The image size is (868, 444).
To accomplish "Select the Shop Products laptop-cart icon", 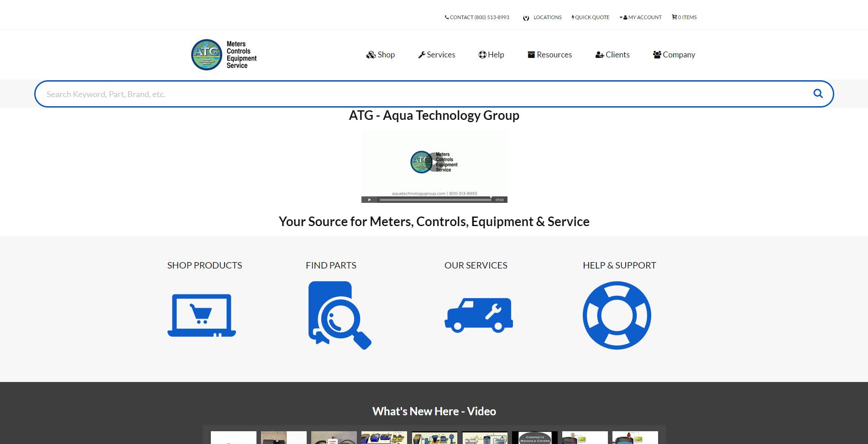I will (202, 315).
